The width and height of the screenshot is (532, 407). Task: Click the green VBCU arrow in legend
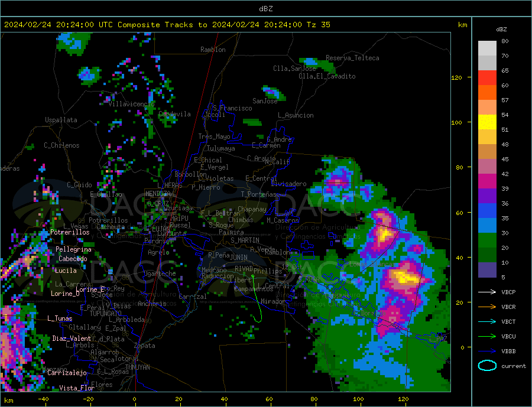pyautogui.click(x=487, y=337)
